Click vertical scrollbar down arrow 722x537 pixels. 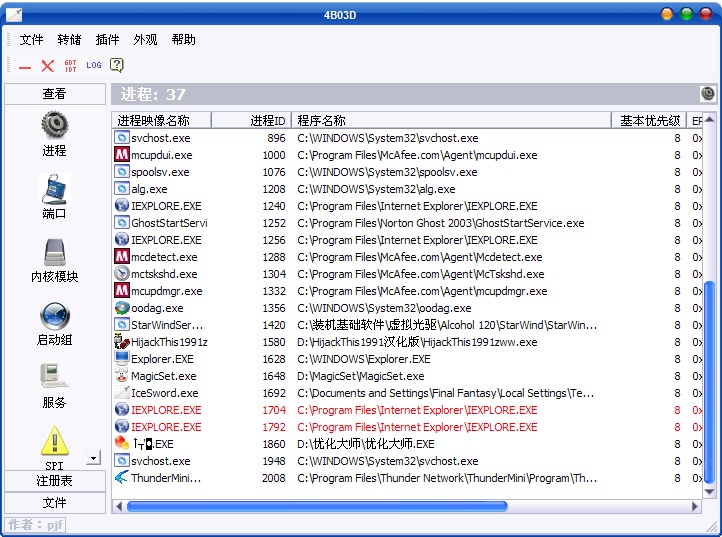click(709, 492)
